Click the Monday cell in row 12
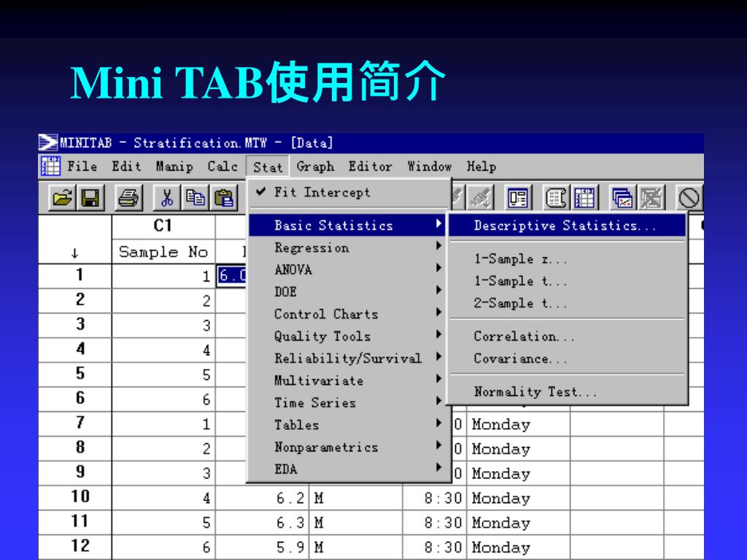The image size is (747, 560). coord(519,547)
